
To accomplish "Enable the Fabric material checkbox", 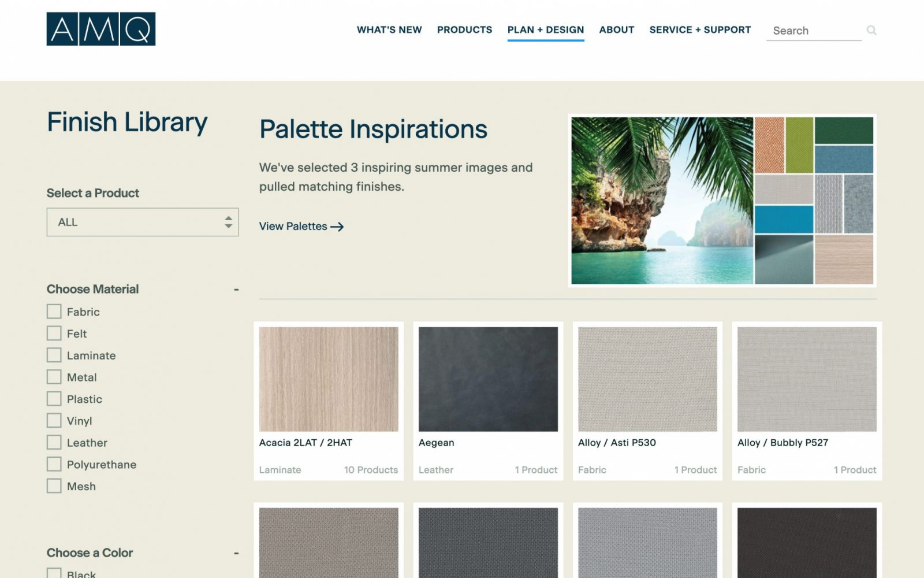I will point(54,312).
